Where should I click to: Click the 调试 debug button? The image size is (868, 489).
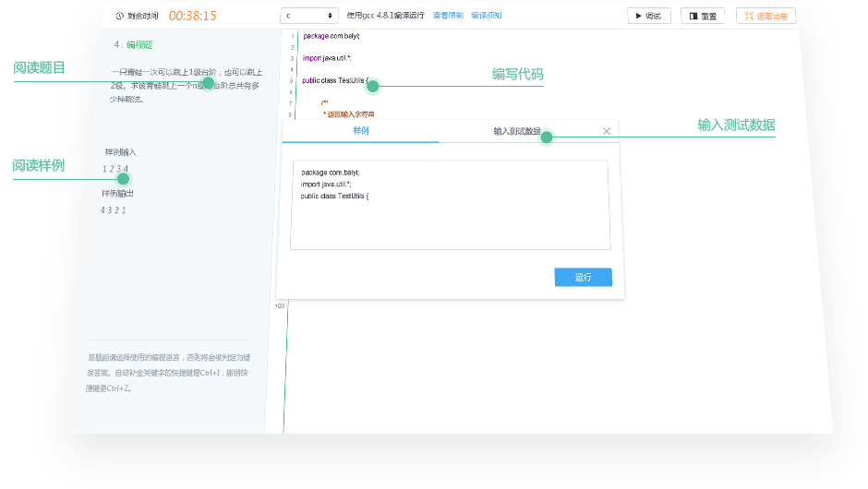(648, 16)
